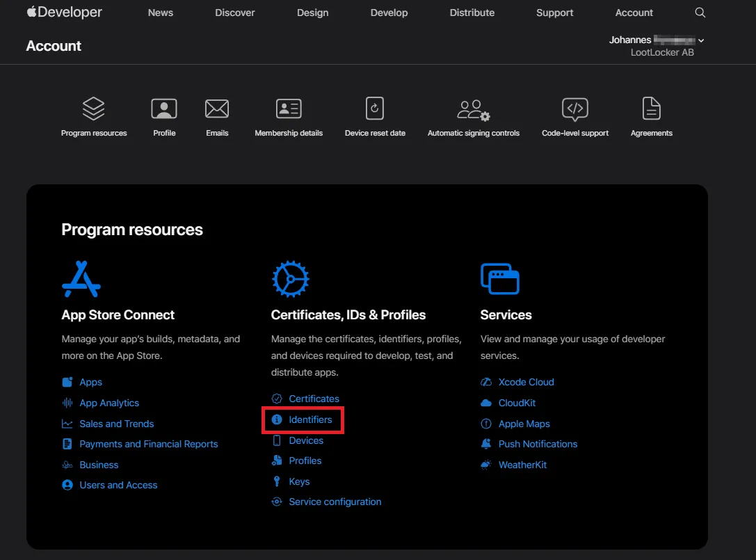Click the Program resources section heading

tap(132, 230)
